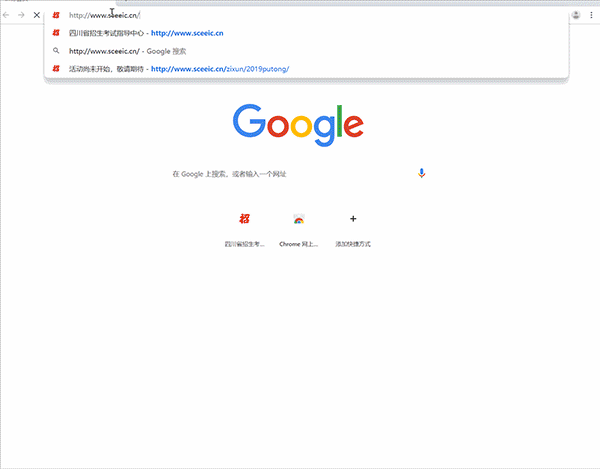Open the user profile avatar icon
This screenshot has width=600, height=469.
point(576,15)
